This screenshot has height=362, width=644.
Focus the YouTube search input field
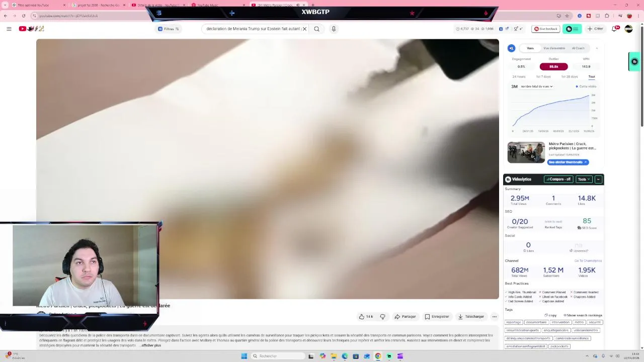tap(254, 29)
